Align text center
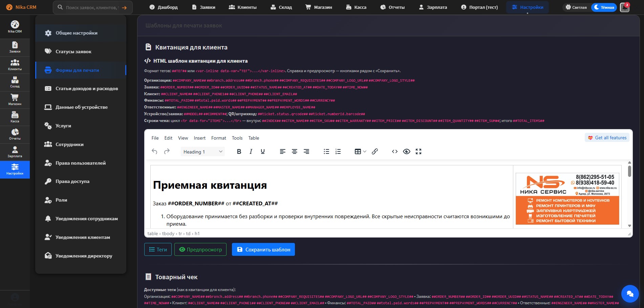 tap(295, 151)
